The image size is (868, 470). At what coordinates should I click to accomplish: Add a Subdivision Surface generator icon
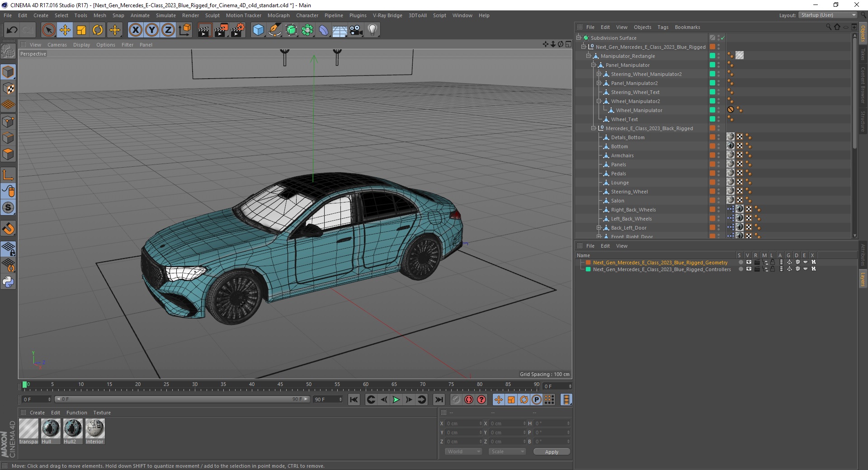(291, 30)
